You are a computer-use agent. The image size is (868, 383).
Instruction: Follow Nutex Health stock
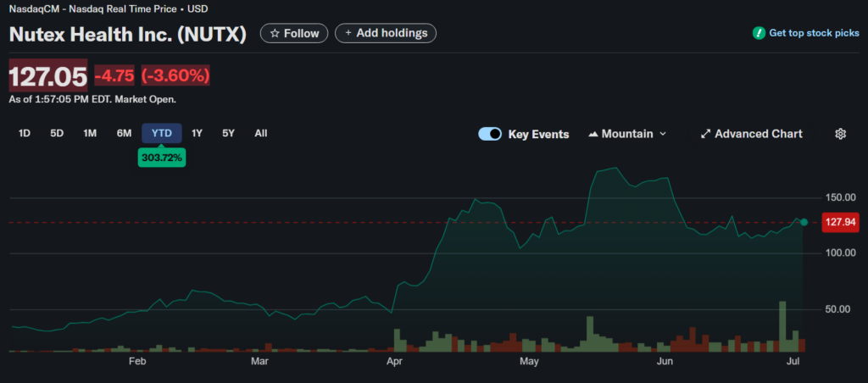[294, 34]
